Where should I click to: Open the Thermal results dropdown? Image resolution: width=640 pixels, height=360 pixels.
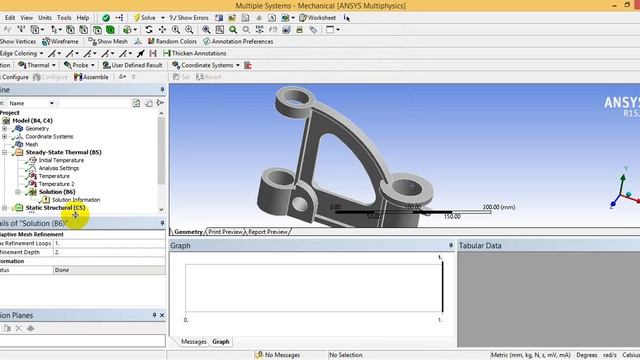pos(53,65)
